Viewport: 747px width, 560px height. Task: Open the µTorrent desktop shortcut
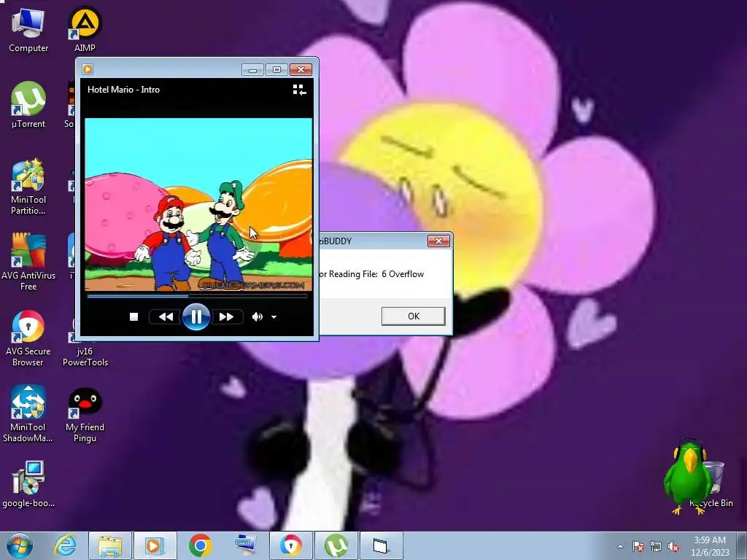(28, 105)
